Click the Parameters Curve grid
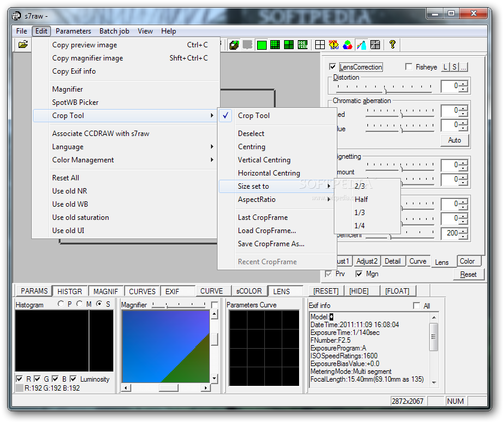The image size is (504, 423). (x=264, y=348)
